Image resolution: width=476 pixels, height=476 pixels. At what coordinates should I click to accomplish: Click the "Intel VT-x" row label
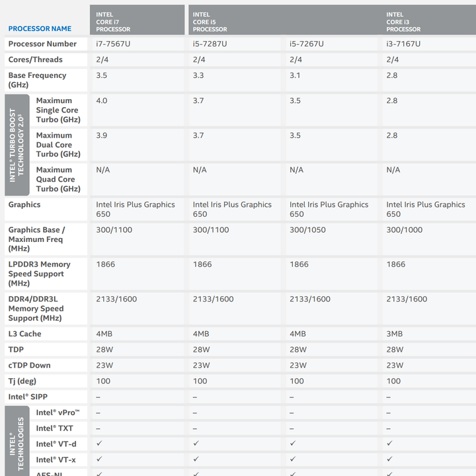coord(56,460)
